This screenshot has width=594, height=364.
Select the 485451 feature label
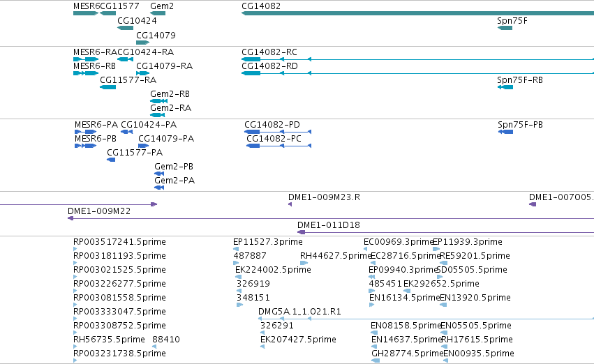[x=385, y=285]
